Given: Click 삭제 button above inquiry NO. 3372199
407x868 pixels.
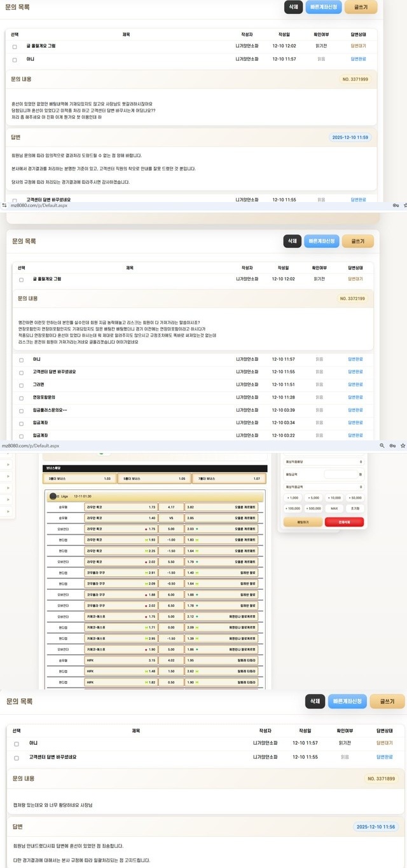Looking at the screenshot, I should click(x=293, y=241).
